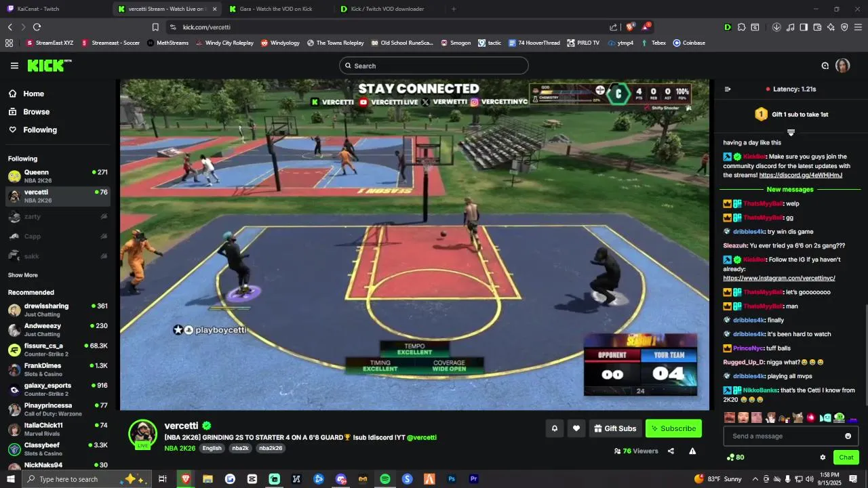Screen dimensions: 868x488
Task: Share the stream via the share icon
Action: coord(671,451)
